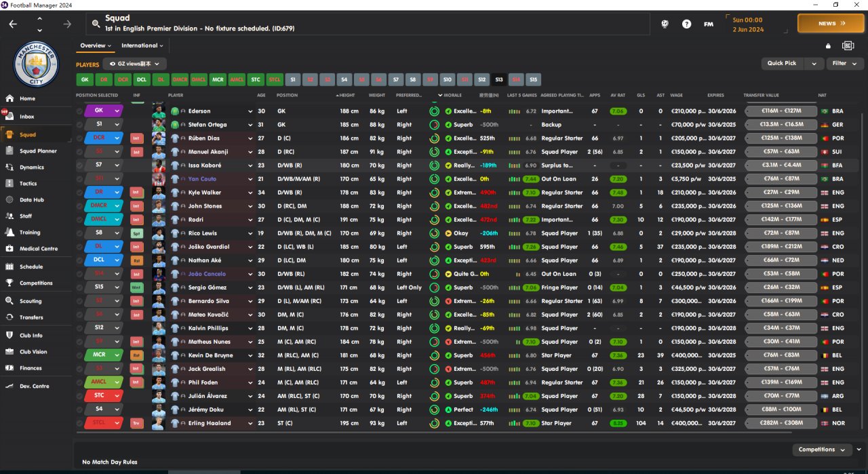Tick the selection circle for Rodri
The width and height of the screenshot is (868, 474).
tap(79, 220)
